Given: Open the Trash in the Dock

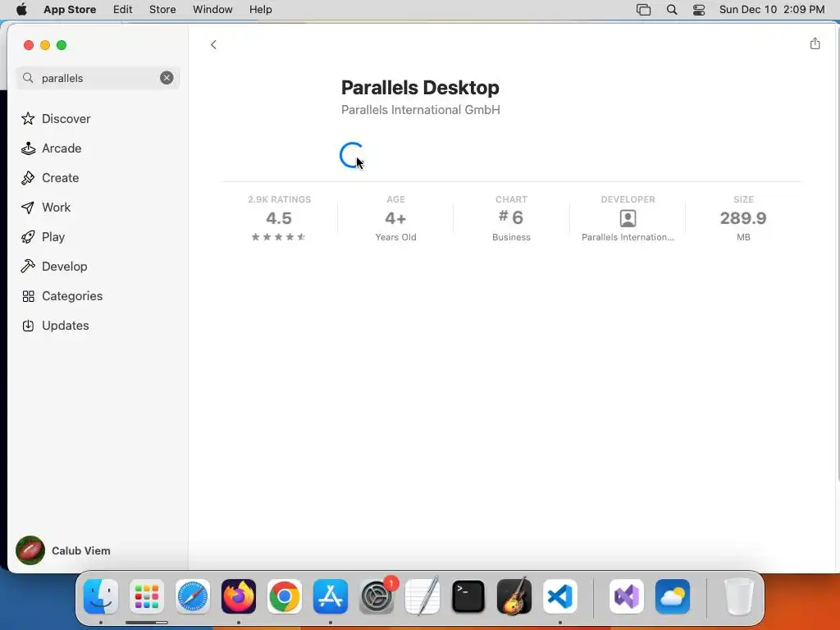Looking at the screenshot, I should (x=739, y=596).
